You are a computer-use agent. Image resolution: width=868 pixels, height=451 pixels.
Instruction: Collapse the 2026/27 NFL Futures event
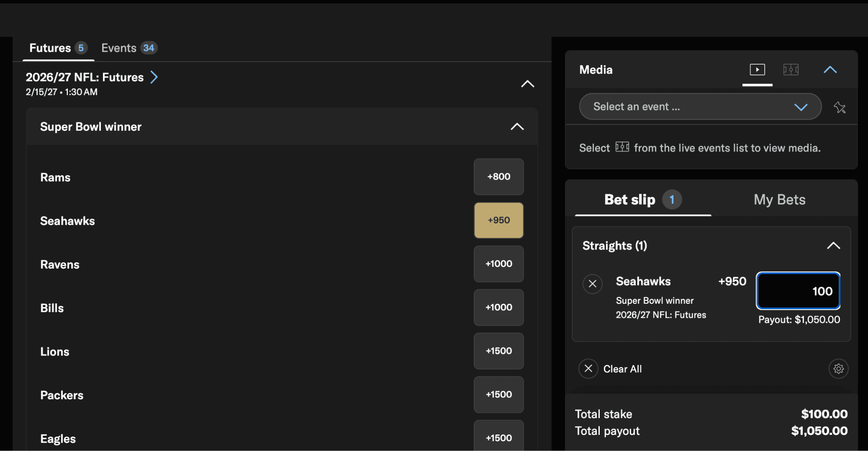tap(527, 84)
